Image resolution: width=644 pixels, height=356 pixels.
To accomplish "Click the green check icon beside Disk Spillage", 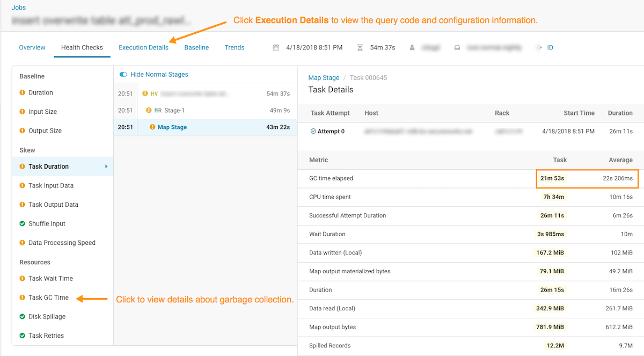I will click(x=23, y=317).
